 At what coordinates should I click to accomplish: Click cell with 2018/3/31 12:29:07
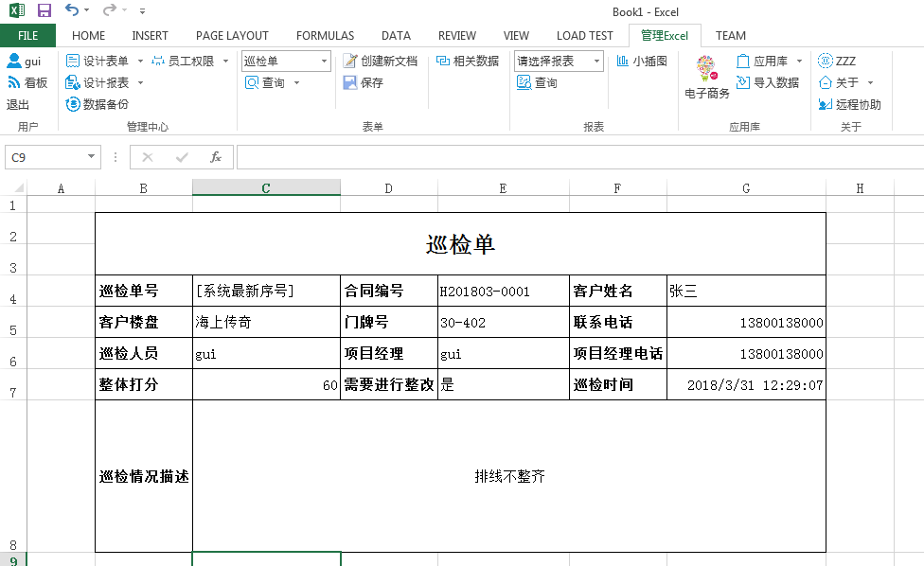click(746, 384)
